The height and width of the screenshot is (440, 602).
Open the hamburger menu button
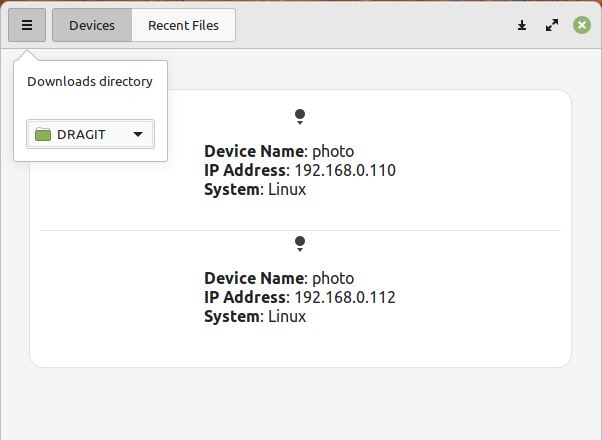pyautogui.click(x=27, y=25)
